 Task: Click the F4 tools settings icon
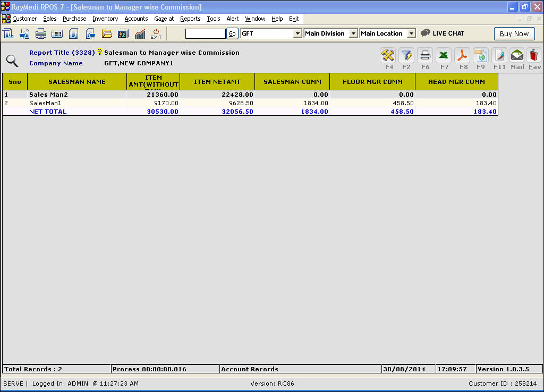pyautogui.click(x=388, y=55)
